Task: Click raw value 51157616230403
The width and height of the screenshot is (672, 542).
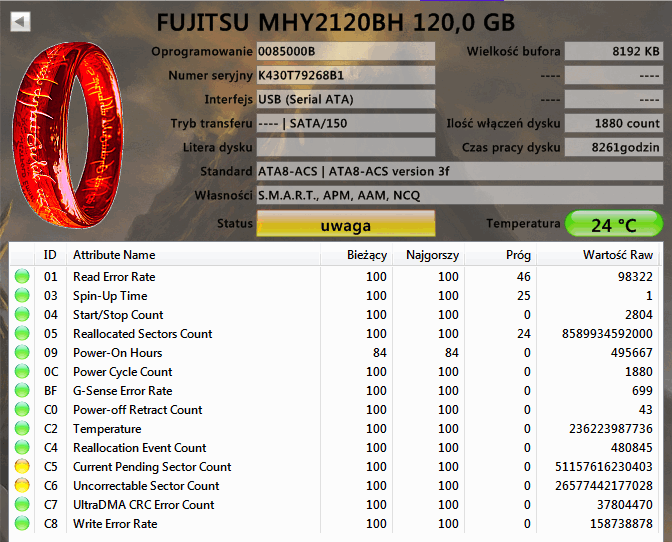Action: [604, 467]
